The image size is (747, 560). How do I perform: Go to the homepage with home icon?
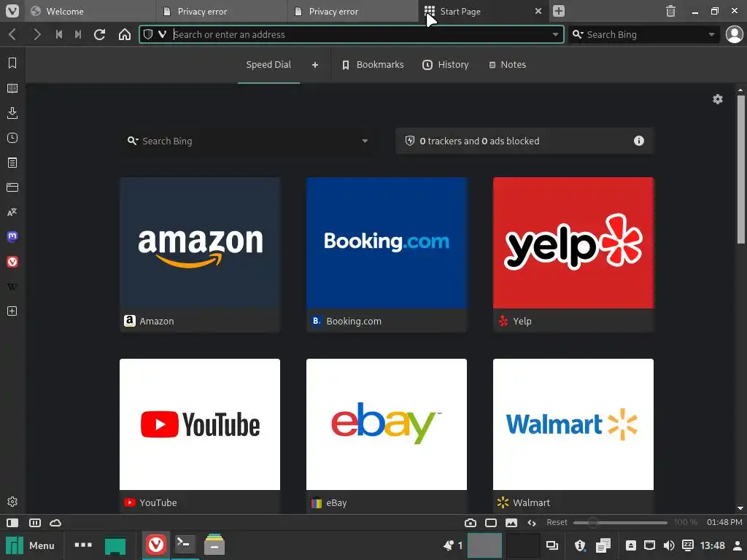coord(124,34)
